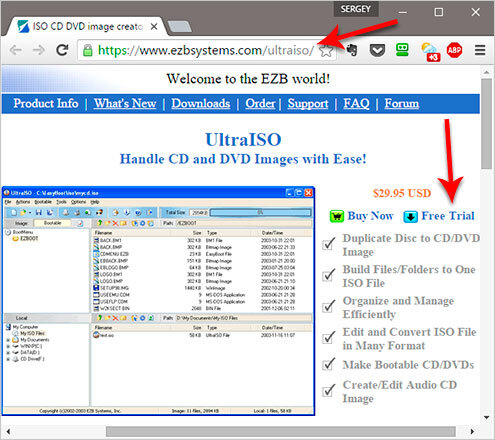Screen dimensions: 495x440
Task: Open the Product Info link
Action: 46,104
